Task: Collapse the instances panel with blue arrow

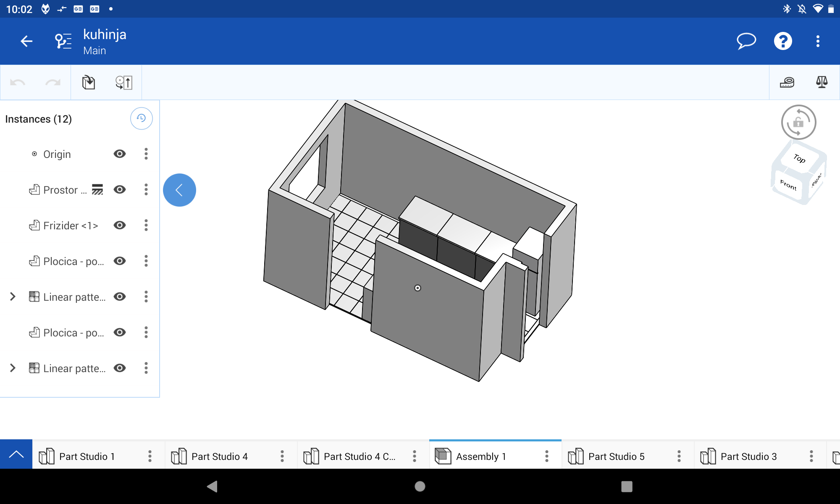Action: coord(179,190)
